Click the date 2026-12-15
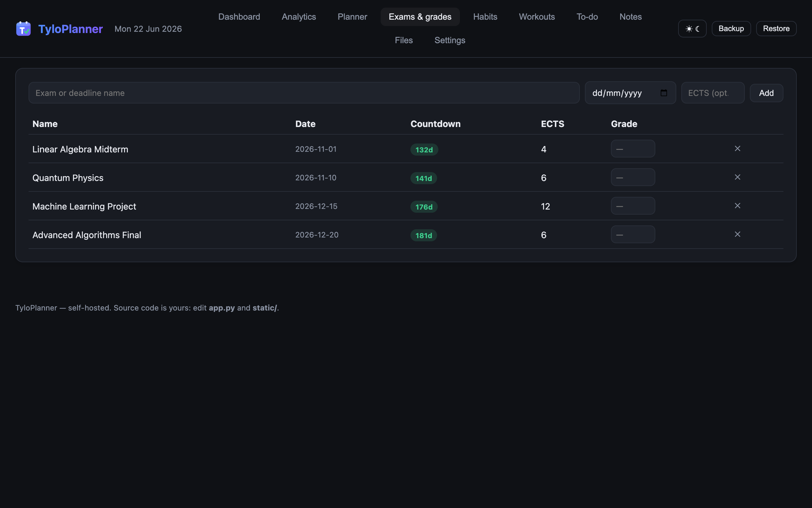 click(316, 206)
